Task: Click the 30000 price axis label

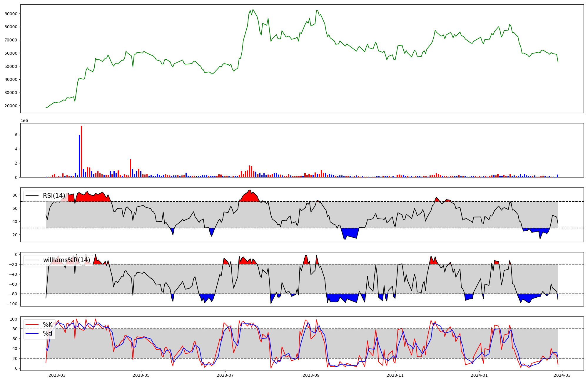Action: tap(11, 93)
